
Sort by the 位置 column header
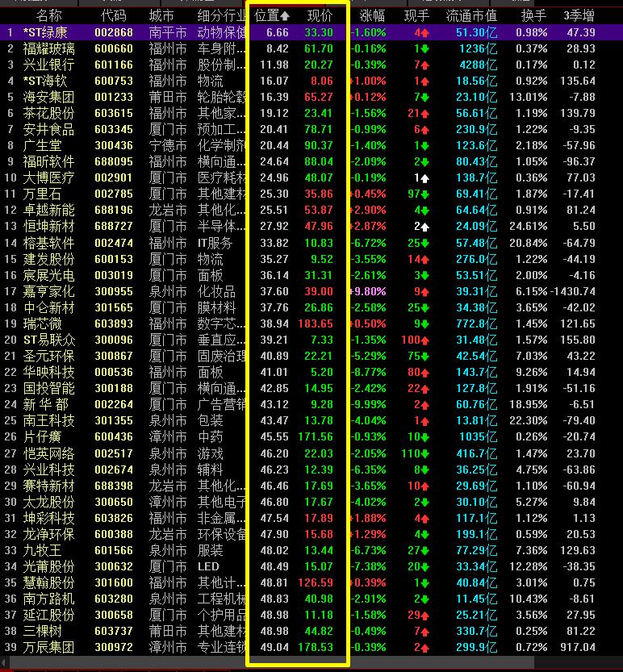(271, 16)
